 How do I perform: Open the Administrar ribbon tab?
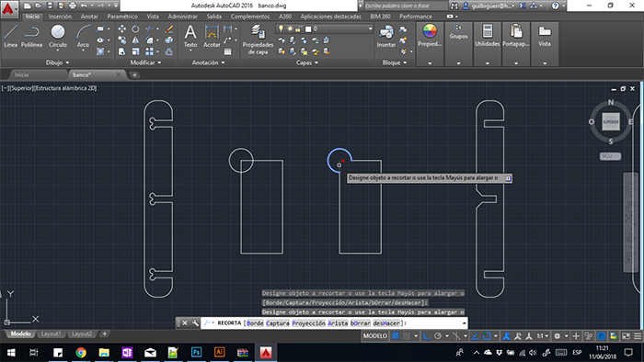tap(183, 17)
